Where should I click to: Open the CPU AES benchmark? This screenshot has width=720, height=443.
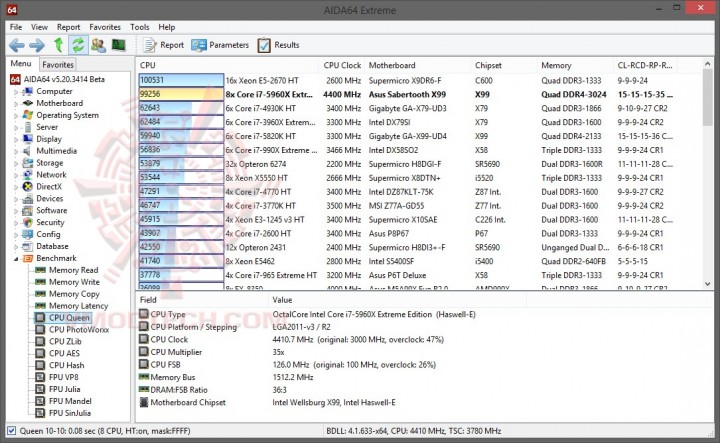pyautogui.click(x=64, y=353)
